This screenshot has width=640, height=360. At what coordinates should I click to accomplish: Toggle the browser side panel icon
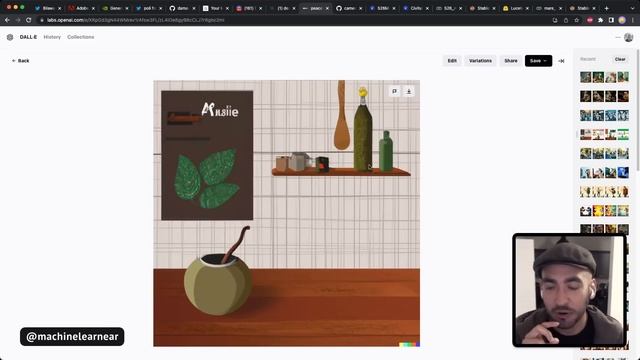pos(611,20)
